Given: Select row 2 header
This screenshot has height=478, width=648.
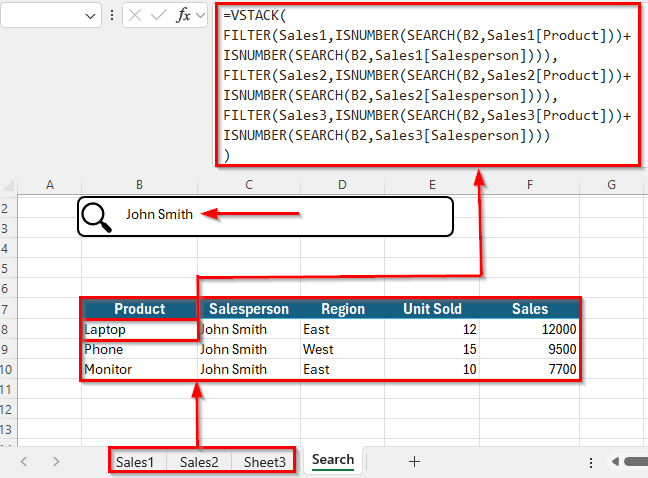Looking at the screenshot, I should pos(8,208).
